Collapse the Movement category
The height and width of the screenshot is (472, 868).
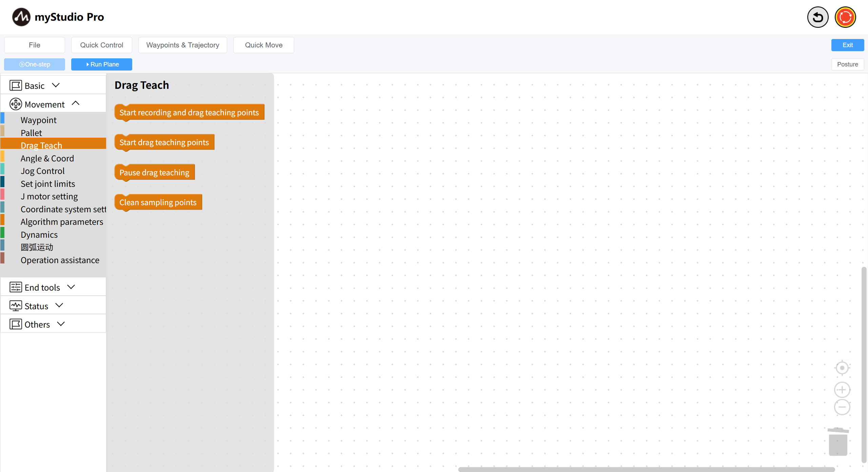[76, 103]
